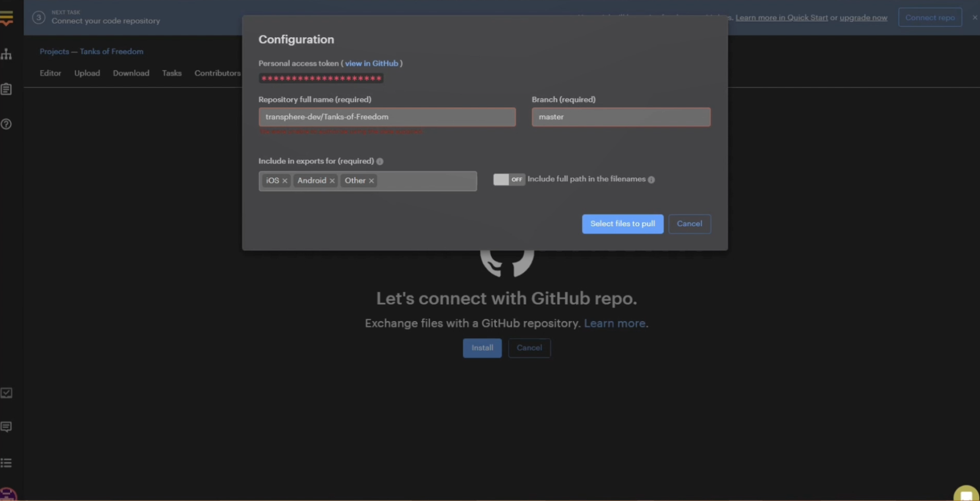Open the help question-mark icon in the sidebar
The image size is (980, 501).
pos(7,124)
